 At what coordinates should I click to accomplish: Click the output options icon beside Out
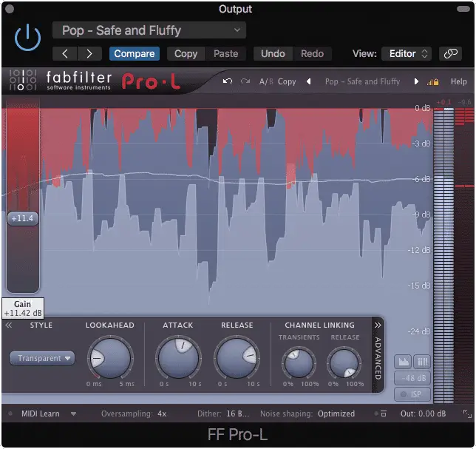(x=384, y=413)
